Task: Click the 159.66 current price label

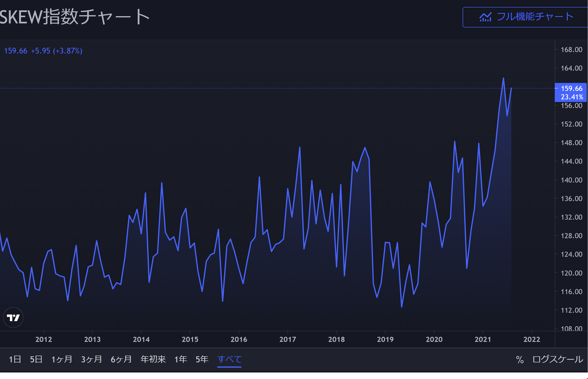Action: [572, 88]
